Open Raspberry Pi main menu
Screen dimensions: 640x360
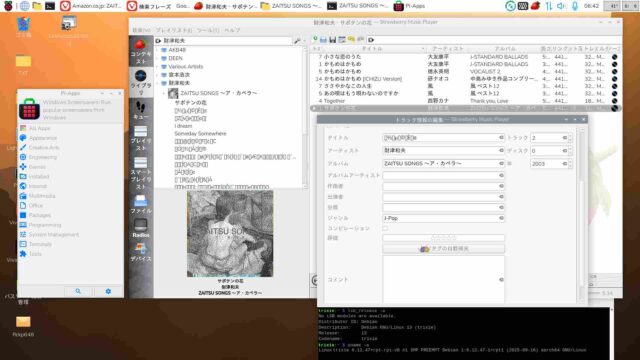click(8, 6)
